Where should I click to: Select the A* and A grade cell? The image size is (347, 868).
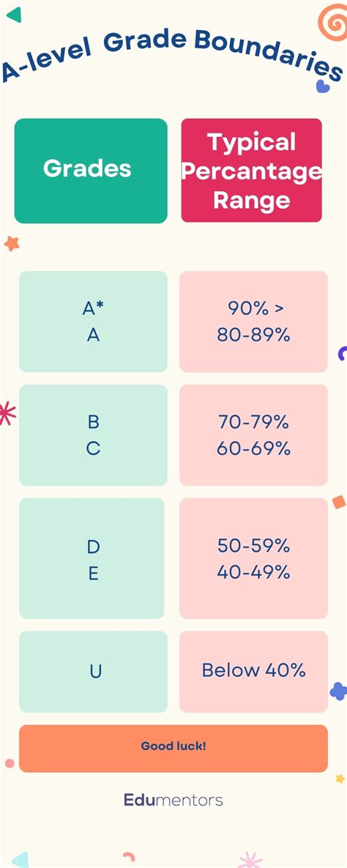(x=93, y=322)
